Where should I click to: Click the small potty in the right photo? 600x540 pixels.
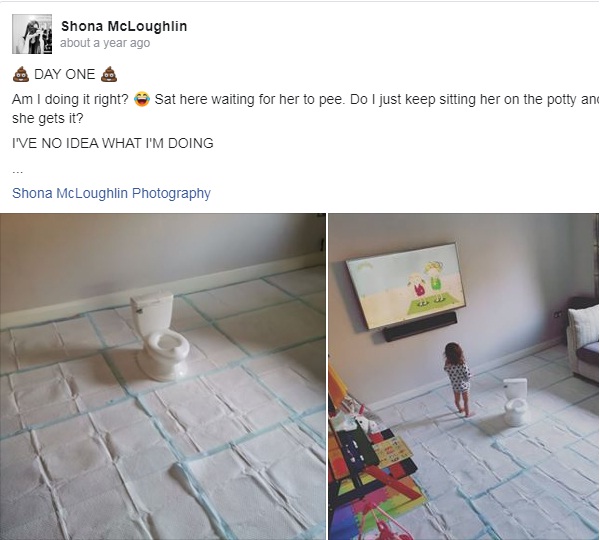point(516,402)
